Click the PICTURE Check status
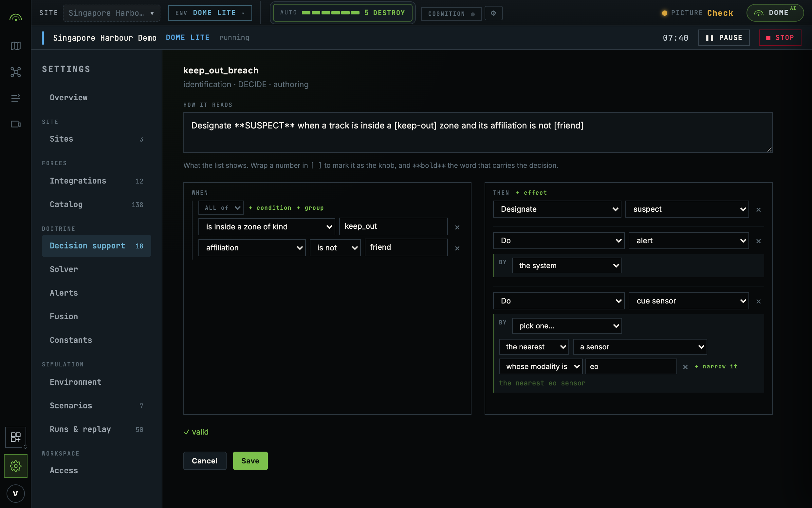Viewport: 812px width, 508px height. pyautogui.click(x=697, y=13)
